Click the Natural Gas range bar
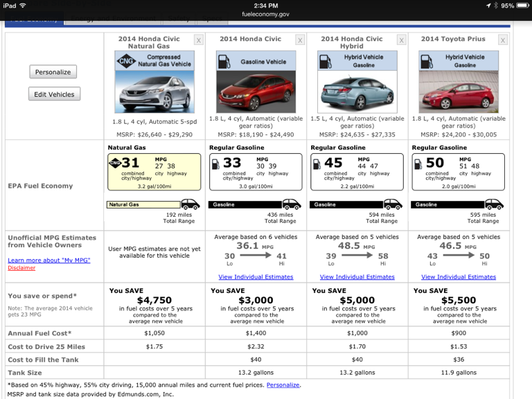The image size is (532, 399). (144, 204)
